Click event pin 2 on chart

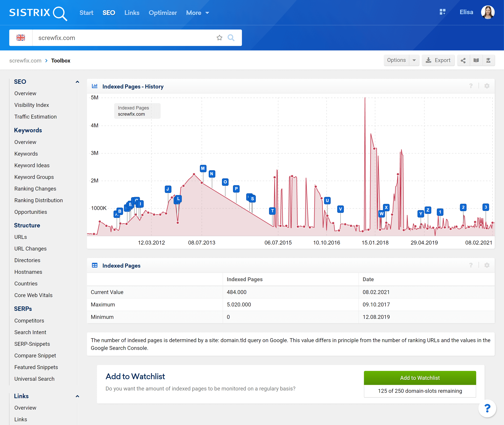463,207
